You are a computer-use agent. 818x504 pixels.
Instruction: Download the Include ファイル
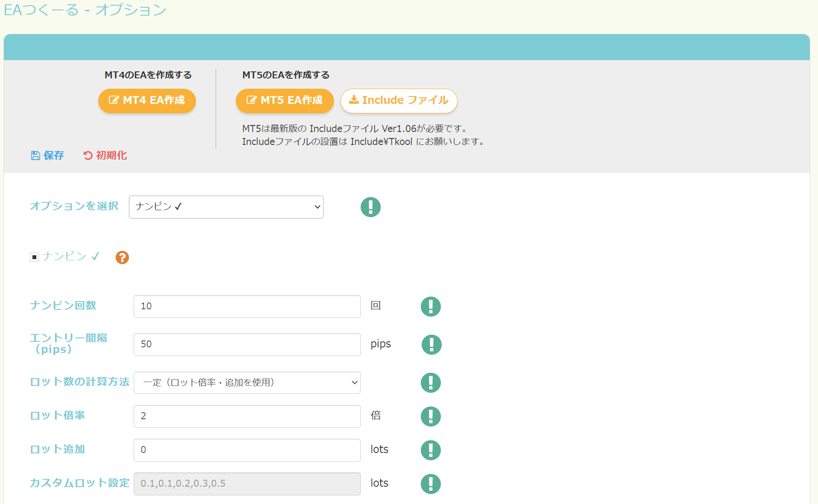coord(398,100)
